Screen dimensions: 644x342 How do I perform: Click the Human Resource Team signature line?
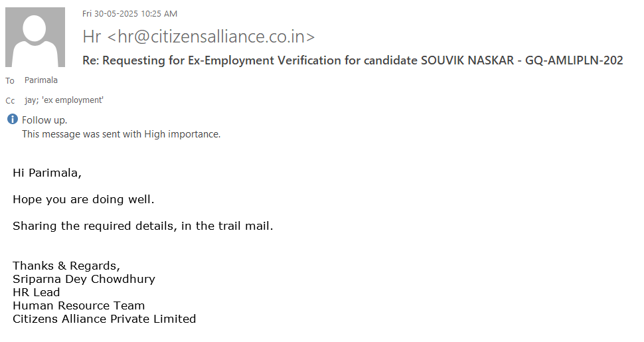pos(78,305)
